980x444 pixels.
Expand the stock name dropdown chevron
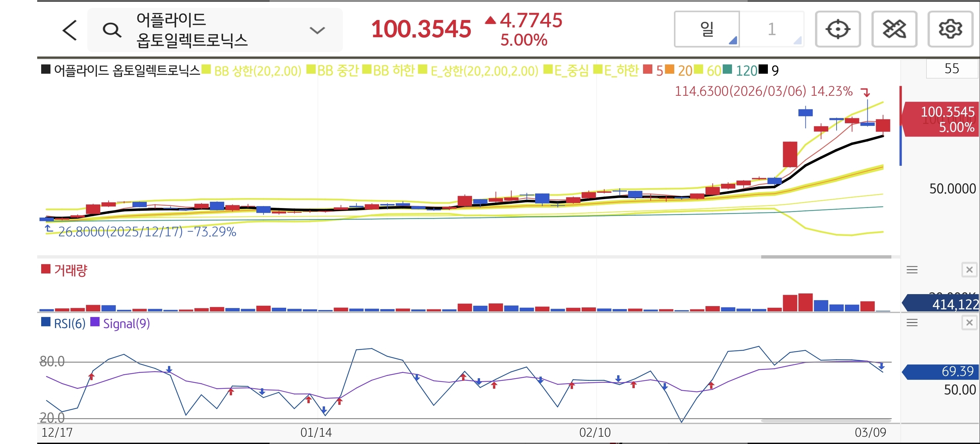pyautogui.click(x=317, y=30)
